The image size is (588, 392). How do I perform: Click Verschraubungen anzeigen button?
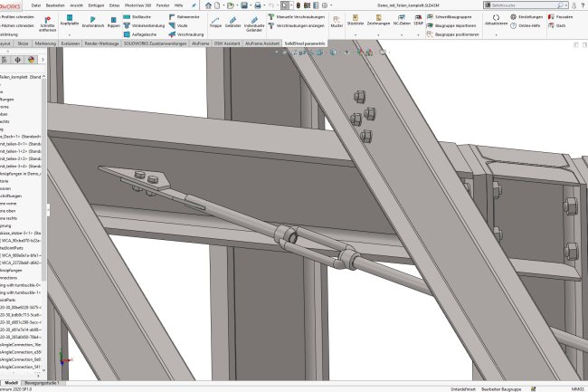click(296, 25)
